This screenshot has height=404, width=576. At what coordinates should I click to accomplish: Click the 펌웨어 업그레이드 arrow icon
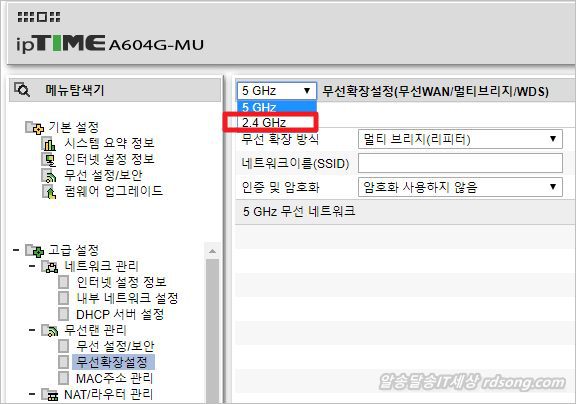pyautogui.click(x=48, y=192)
